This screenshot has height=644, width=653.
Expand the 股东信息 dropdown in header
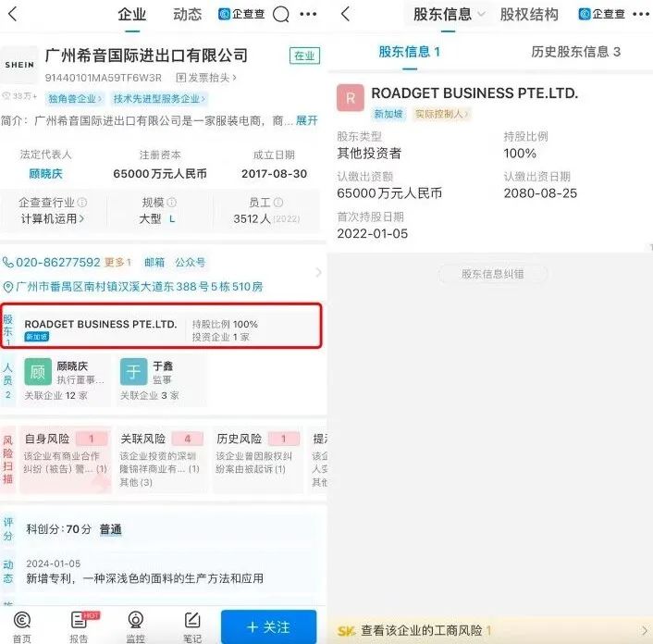click(450, 14)
